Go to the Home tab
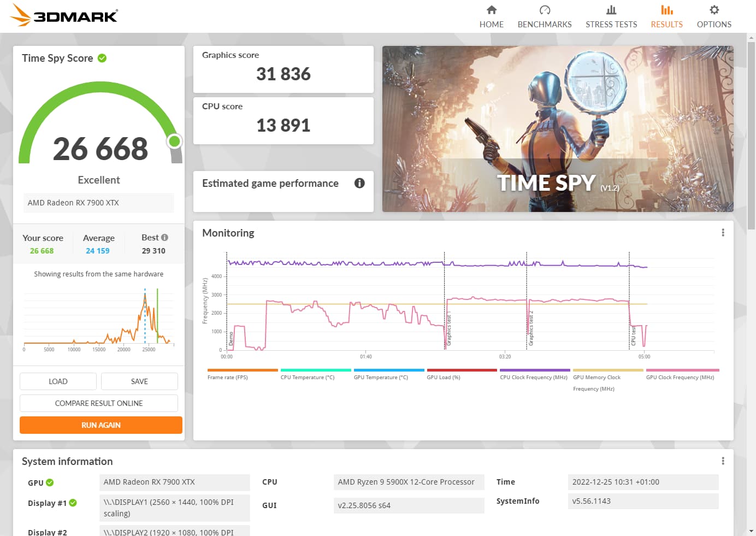The height and width of the screenshot is (536, 756). click(x=492, y=17)
